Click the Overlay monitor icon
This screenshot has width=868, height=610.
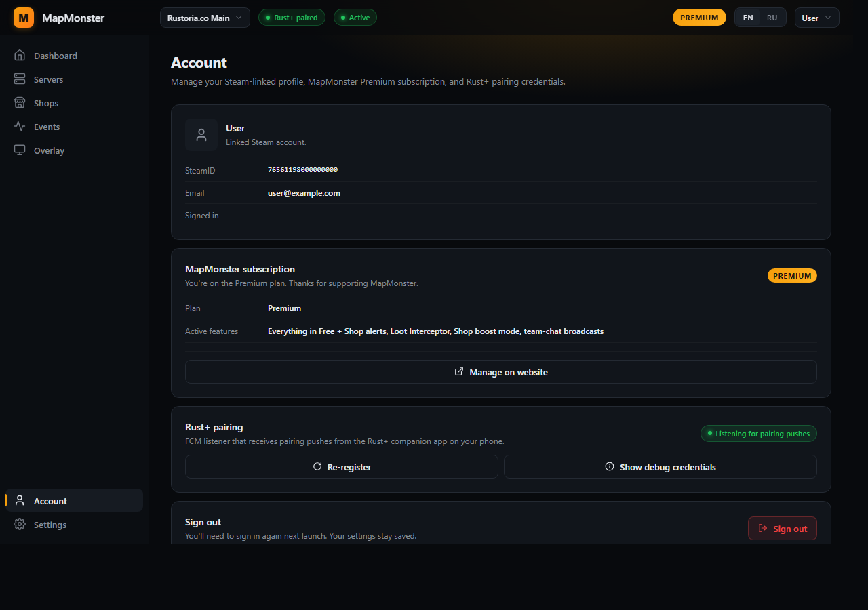[20, 150]
